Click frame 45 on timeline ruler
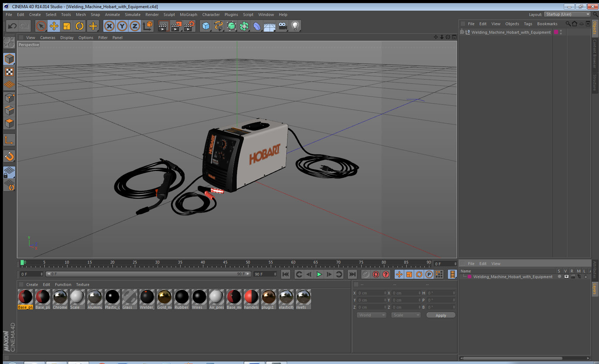The height and width of the screenshot is (364, 599). (225, 263)
